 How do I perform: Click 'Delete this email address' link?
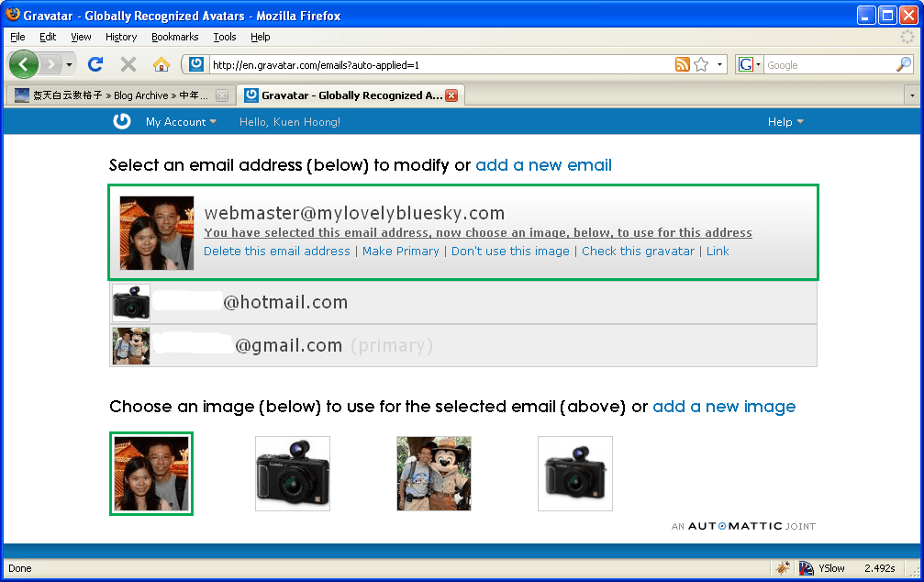click(277, 252)
